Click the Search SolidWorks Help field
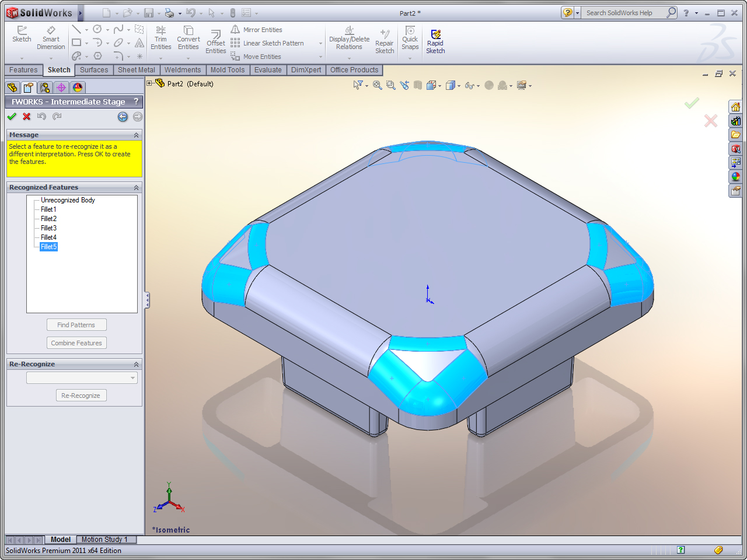The height and width of the screenshot is (560, 747). (x=624, y=13)
